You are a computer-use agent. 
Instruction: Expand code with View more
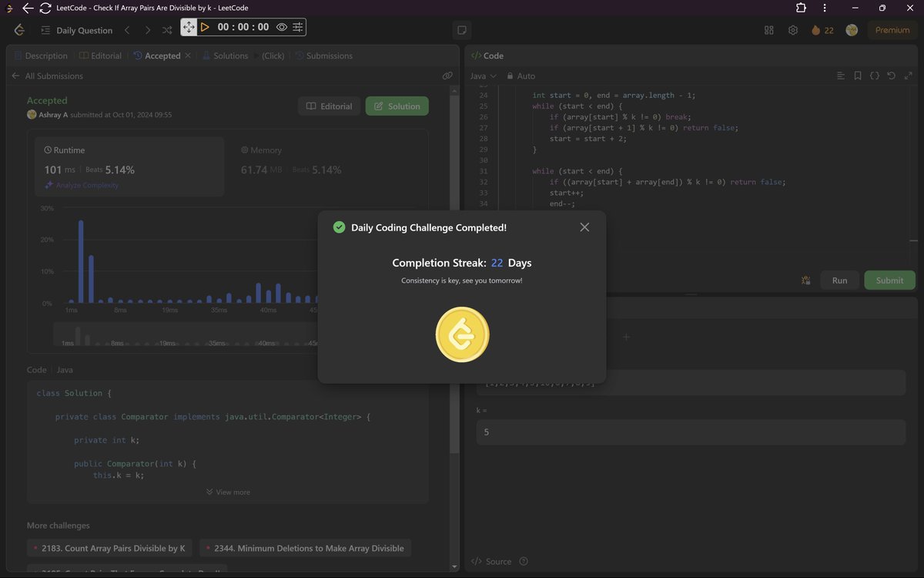[x=228, y=492]
